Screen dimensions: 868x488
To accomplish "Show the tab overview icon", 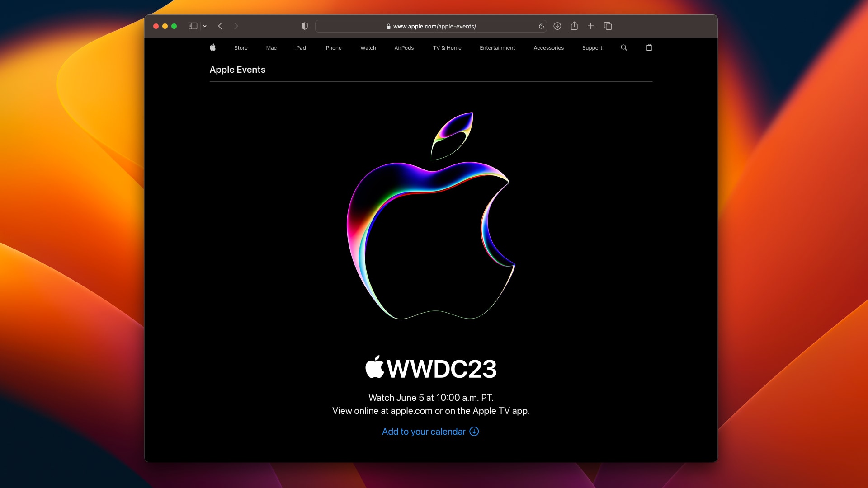I will pos(608,26).
